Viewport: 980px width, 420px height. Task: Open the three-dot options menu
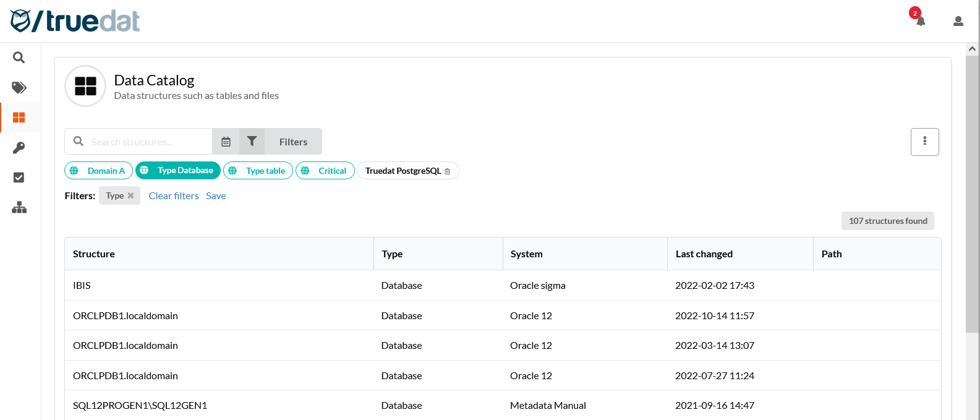point(924,142)
